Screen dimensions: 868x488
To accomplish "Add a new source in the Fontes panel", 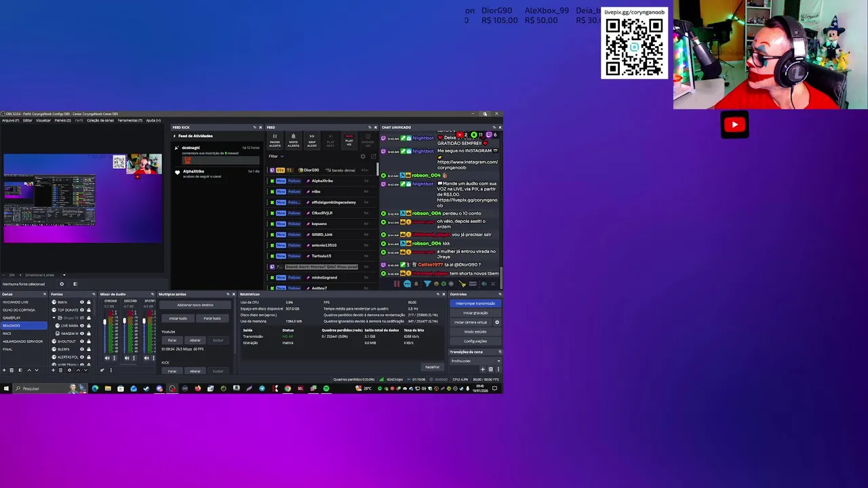I will [53, 370].
